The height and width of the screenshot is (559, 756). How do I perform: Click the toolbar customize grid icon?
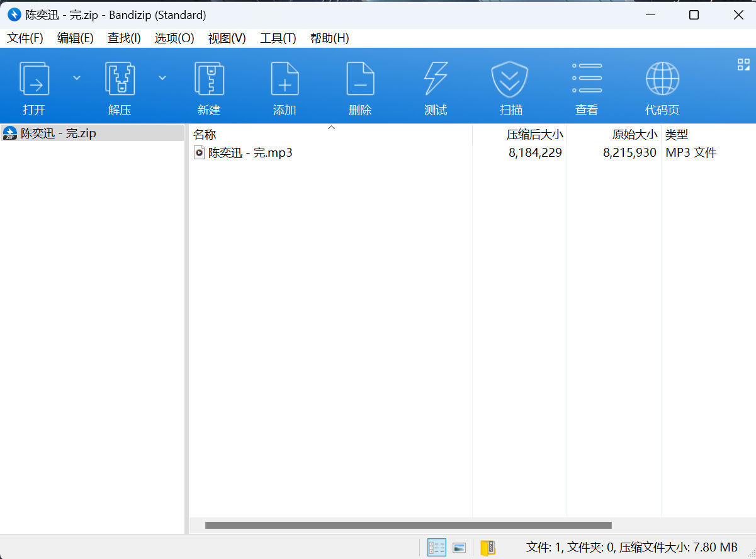743,64
